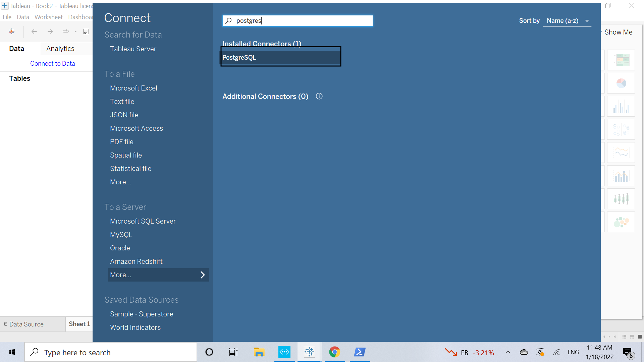Image resolution: width=644 pixels, height=362 pixels.
Task: Expand the To a Server More... chevron
Action: coord(203,275)
